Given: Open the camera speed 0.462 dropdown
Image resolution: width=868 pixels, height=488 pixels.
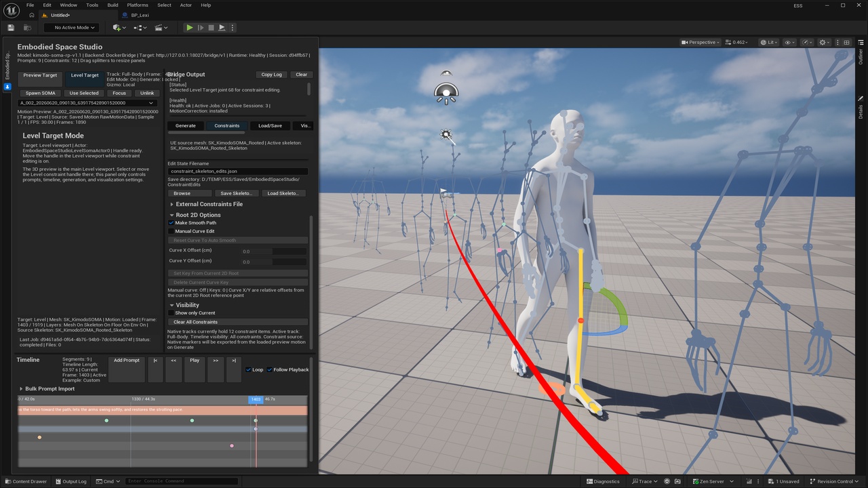Looking at the screenshot, I should (x=737, y=42).
